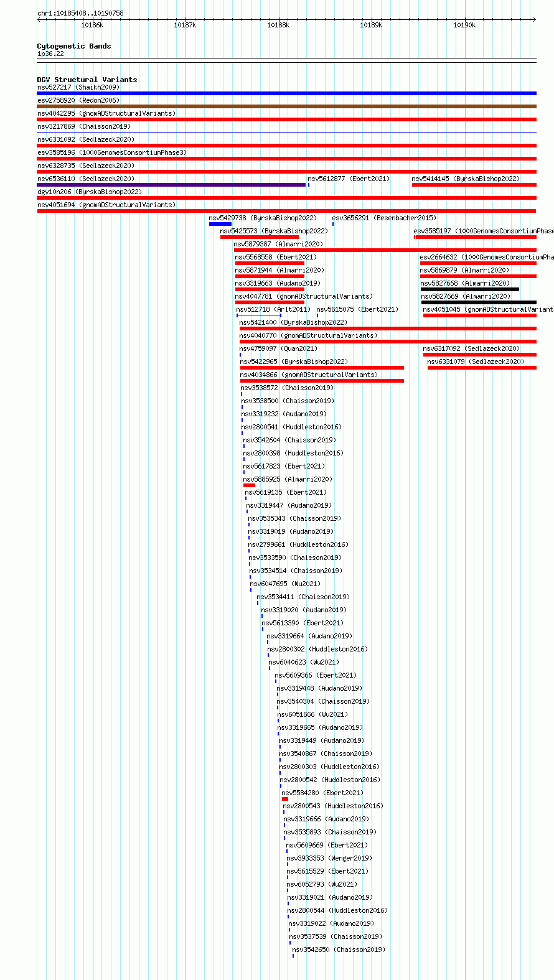Screen dimensions: 554x980
Task: Open variant label nsv3542604 (Chaisson2019)
Action: tap(289, 440)
